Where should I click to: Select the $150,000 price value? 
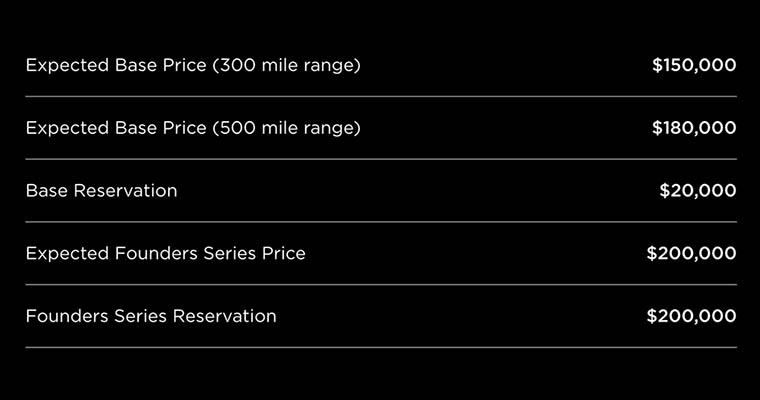coord(694,65)
